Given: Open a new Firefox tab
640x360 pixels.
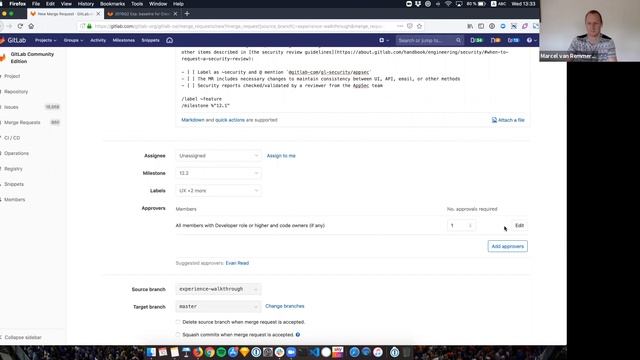Looking at the screenshot, I should click(187, 14).
